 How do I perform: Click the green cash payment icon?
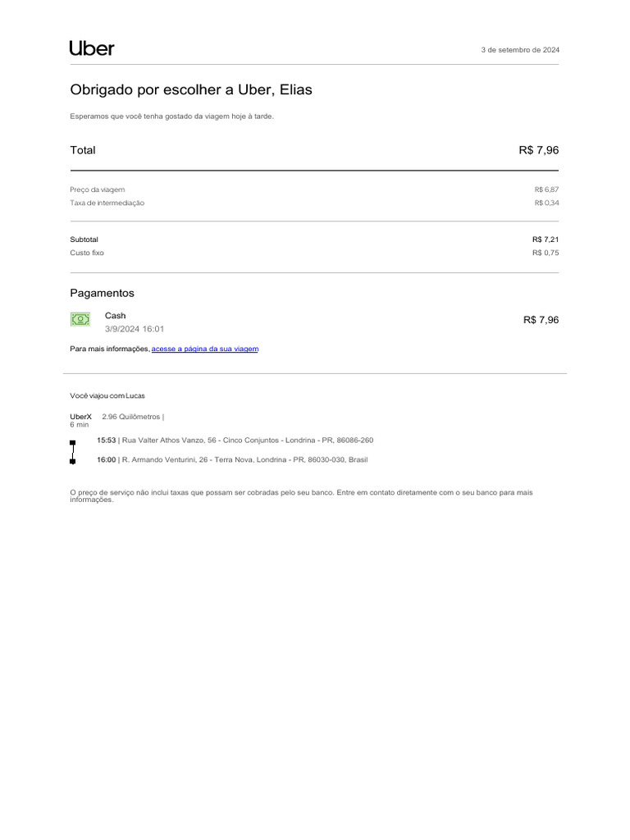(80, 319)
